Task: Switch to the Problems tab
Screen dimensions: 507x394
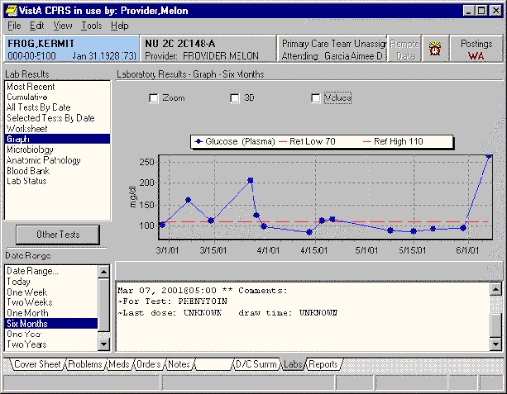Action: click(x=85, y=364)
